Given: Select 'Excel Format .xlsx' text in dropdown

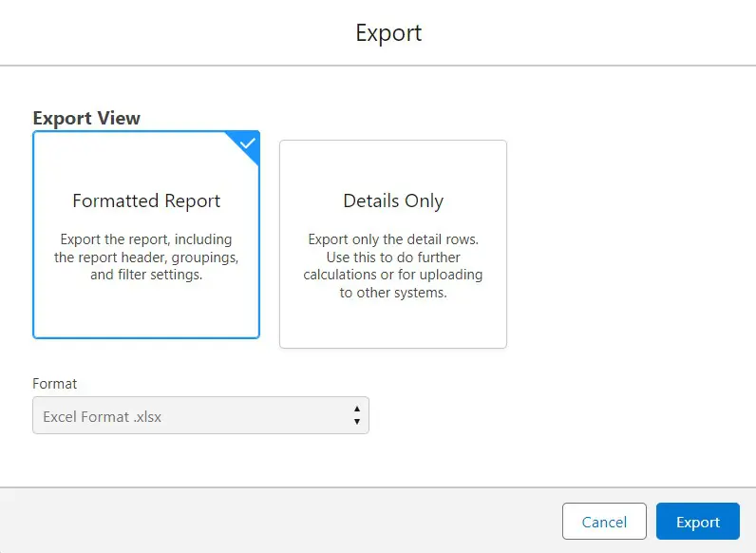Looking at the screenshot, I should (103, 416).
